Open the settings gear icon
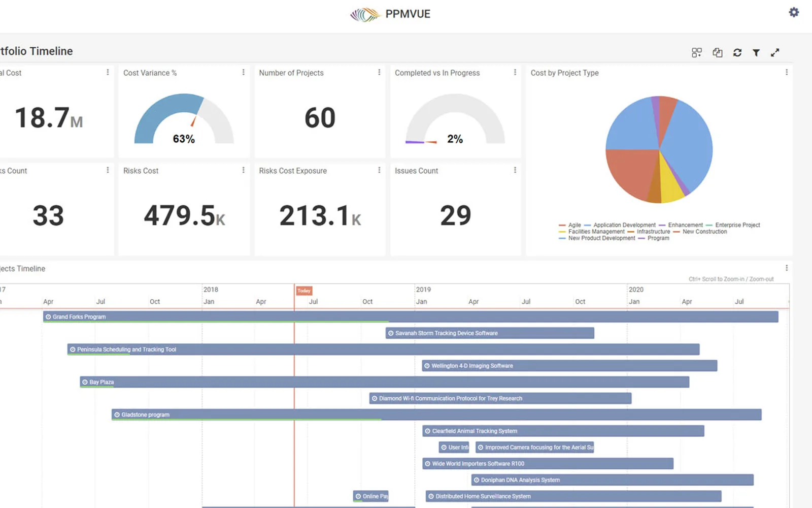The height and width of the screenshot is (508, 812). pyautogui.click(x=794, y=12)
